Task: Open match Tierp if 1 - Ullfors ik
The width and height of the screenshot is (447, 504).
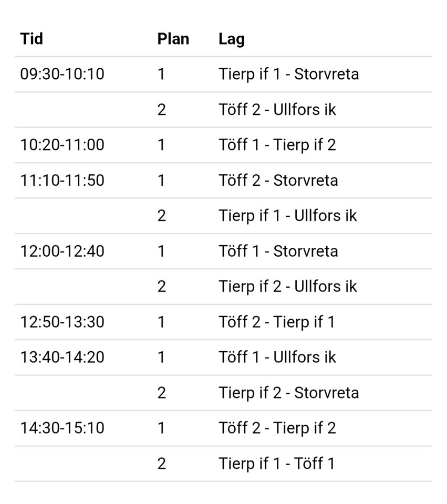Action: pos(288,216)
